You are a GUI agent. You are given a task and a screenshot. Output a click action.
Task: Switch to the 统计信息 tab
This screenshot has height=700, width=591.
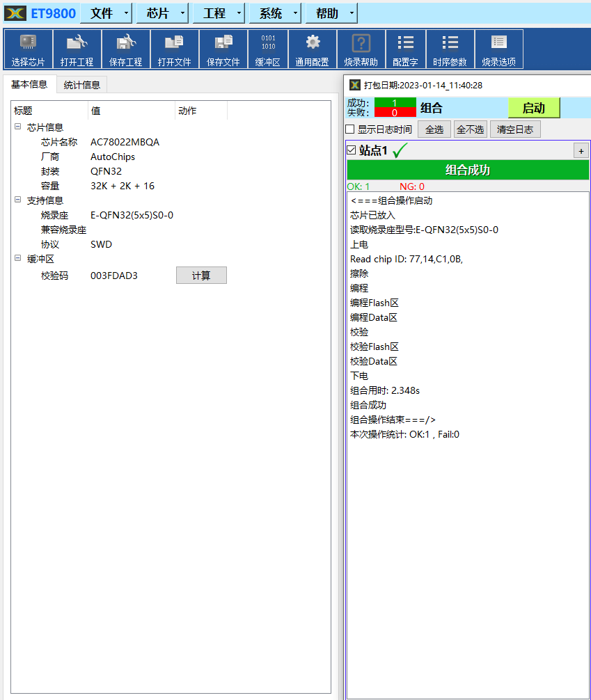point(81,84)
